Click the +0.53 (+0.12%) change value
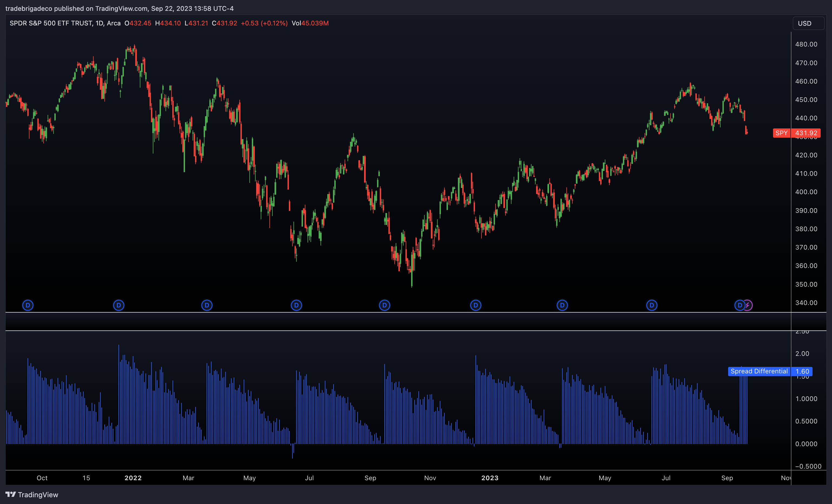The image size is (832, 504). click(264, 23)
